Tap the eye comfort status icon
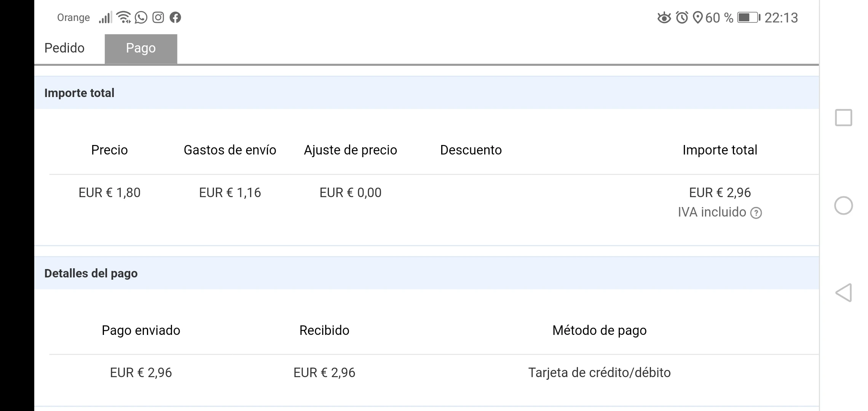Image resolution: width=868 pixels, height=411 pixels. 664,18
